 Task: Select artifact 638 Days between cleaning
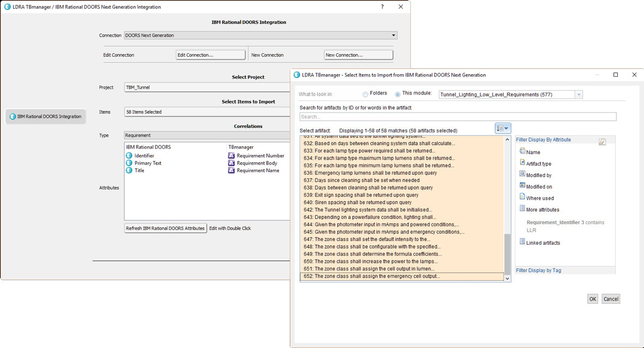tap(402, 187)
